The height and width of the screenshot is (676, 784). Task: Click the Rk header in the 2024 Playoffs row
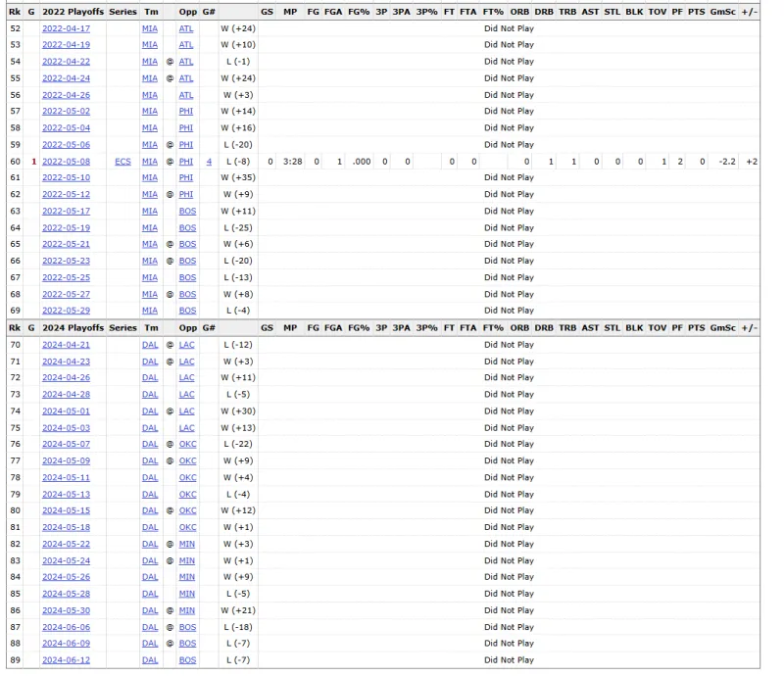click(15, 328)
